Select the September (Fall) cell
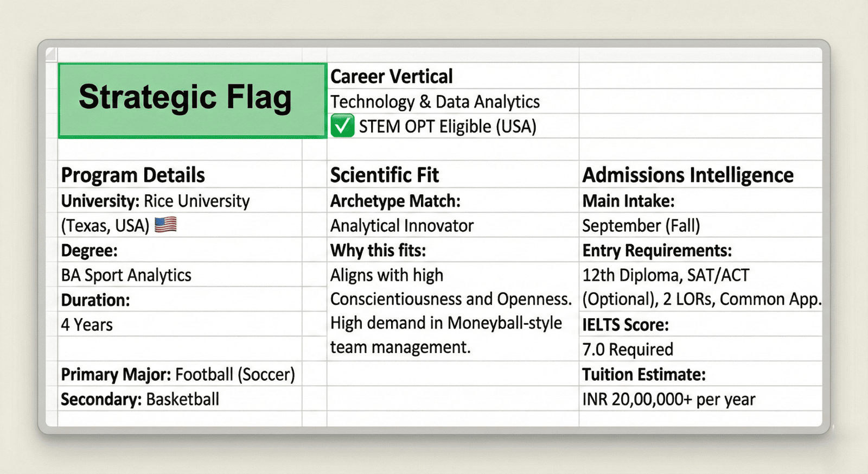Screen dimensions: 868x474 pos(641,225)
